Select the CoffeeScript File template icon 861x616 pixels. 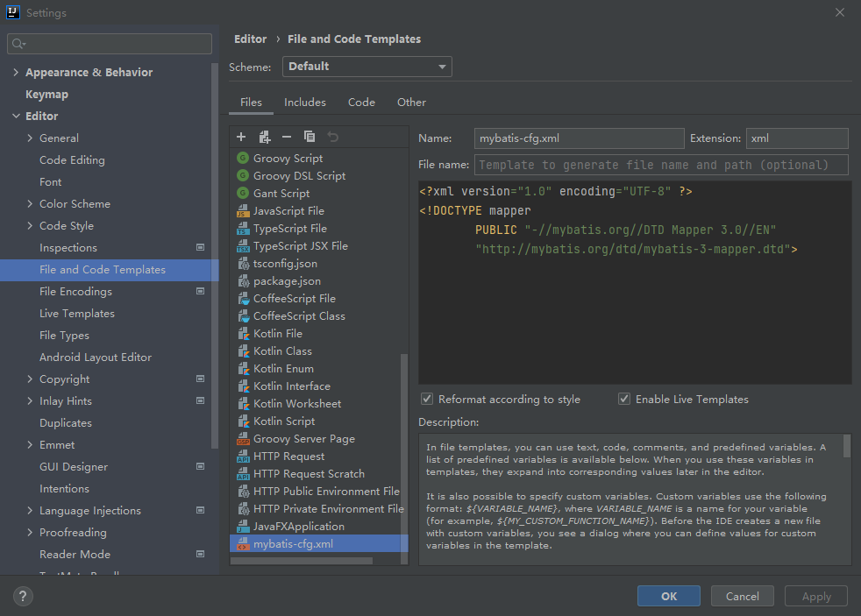(243, 299)
